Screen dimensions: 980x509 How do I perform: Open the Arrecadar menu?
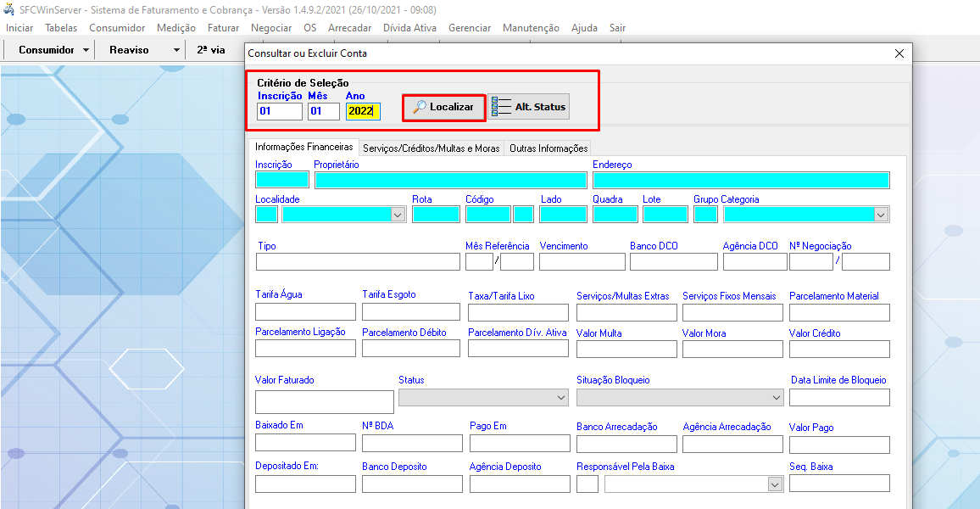(x=349, y=28)
